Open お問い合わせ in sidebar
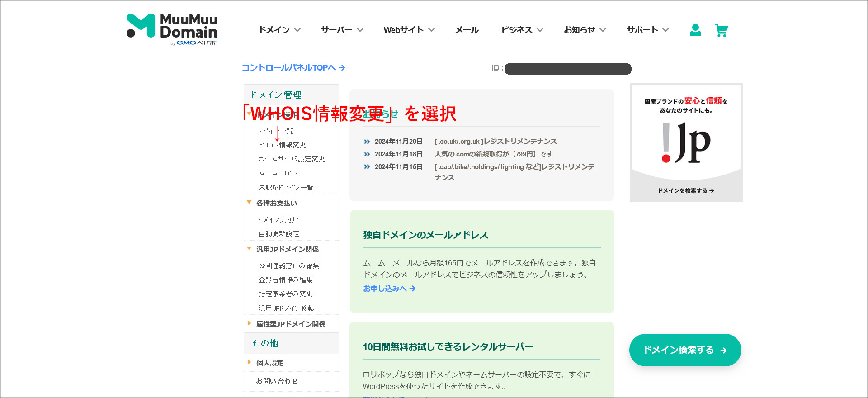Image resolution: width=868 pixels, height=398 pixels. pos(277,381)
